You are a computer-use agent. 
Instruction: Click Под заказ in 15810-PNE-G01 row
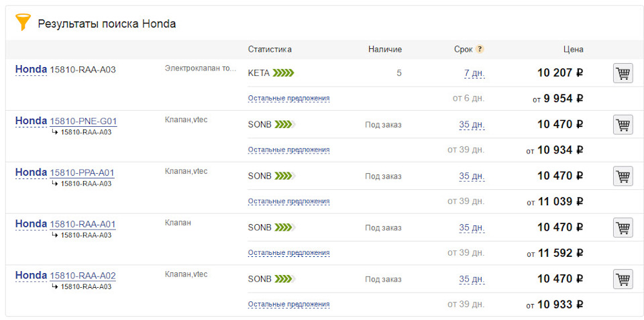383,125
